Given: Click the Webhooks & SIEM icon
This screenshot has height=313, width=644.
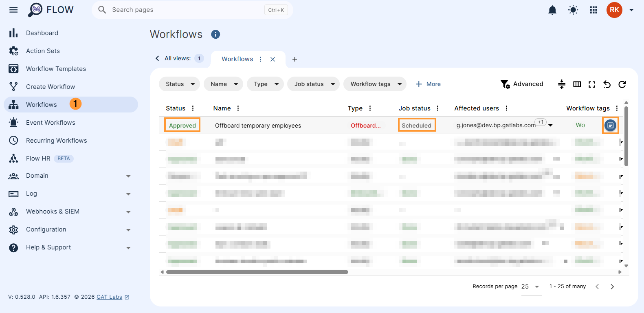Looking at the screenshot, I should (13, 212).
